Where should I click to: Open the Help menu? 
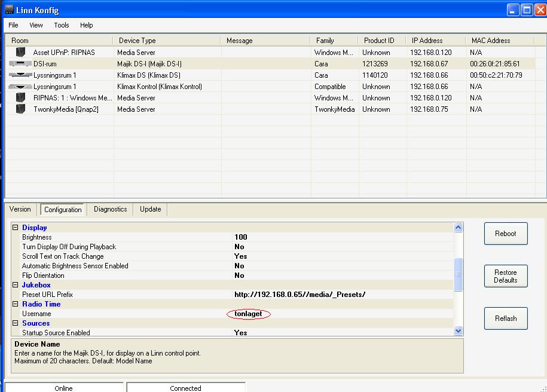click(87, 25)
